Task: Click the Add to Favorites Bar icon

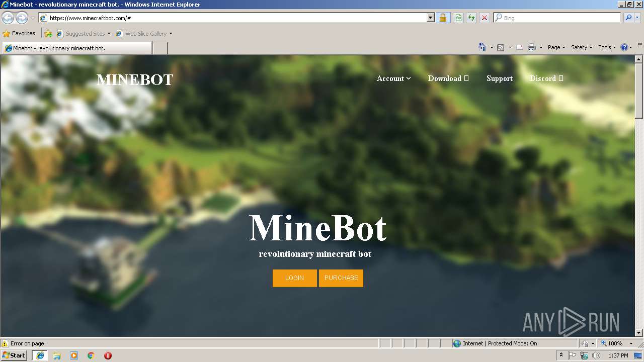Action: tap(48, 34)
